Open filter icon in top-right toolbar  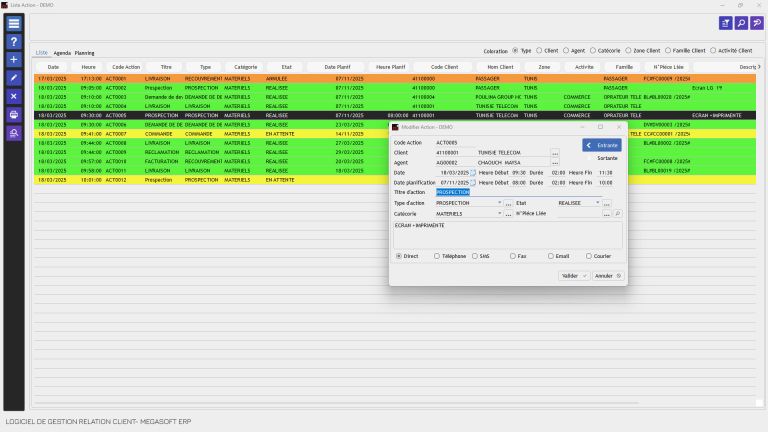(x=725, y=23)
